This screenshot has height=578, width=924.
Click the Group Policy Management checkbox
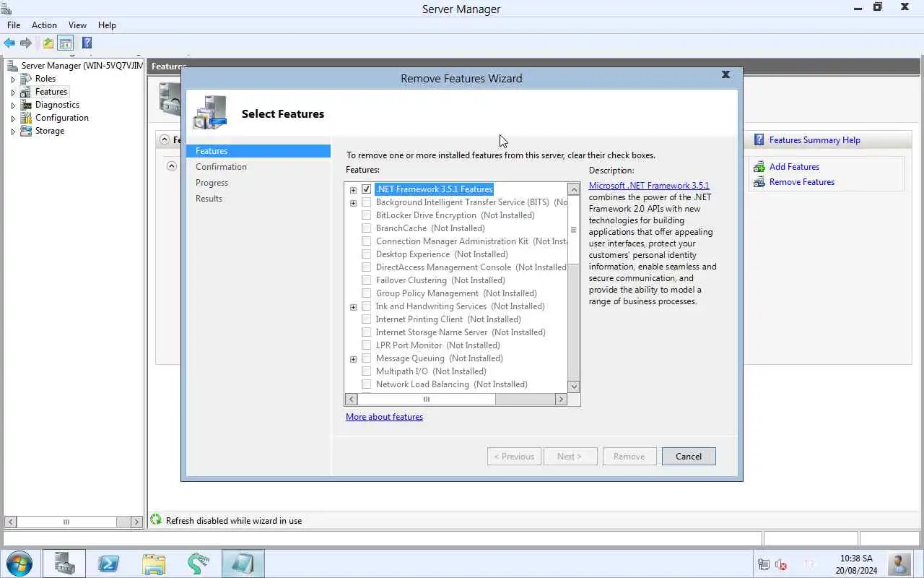pyautogui.click(x=367, y=293)
